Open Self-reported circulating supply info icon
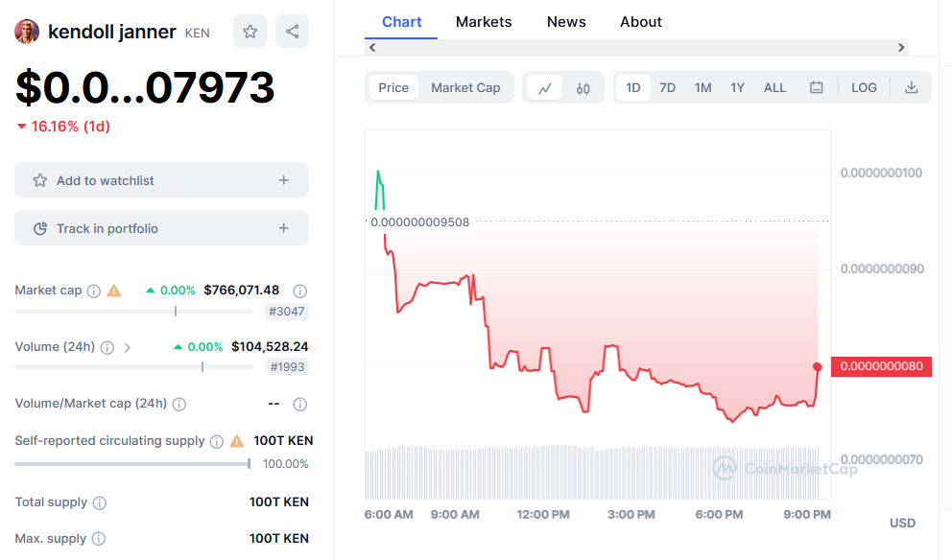The width and height of the screenshot is (952, 560). pyautogui.click(x=217, y=442)
